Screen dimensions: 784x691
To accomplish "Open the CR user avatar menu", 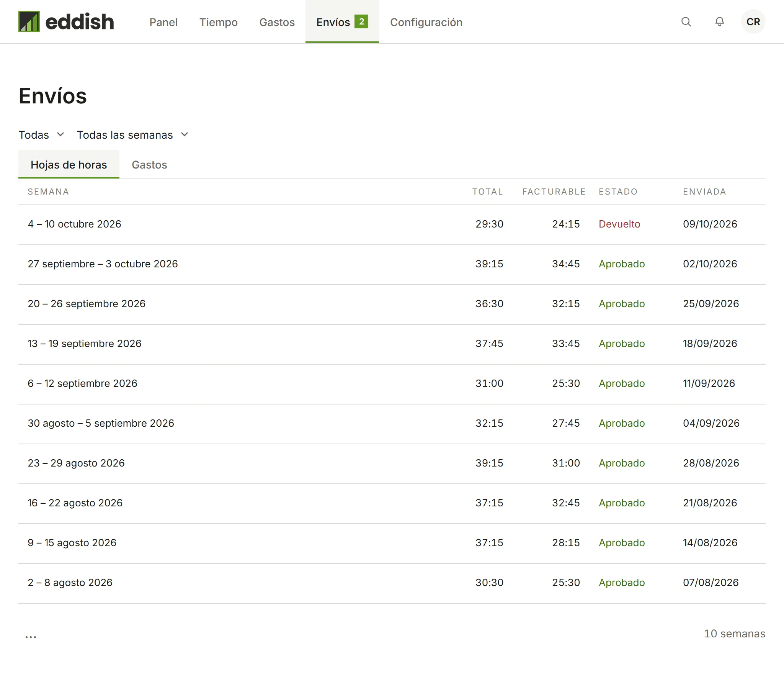I will [753, 22].
